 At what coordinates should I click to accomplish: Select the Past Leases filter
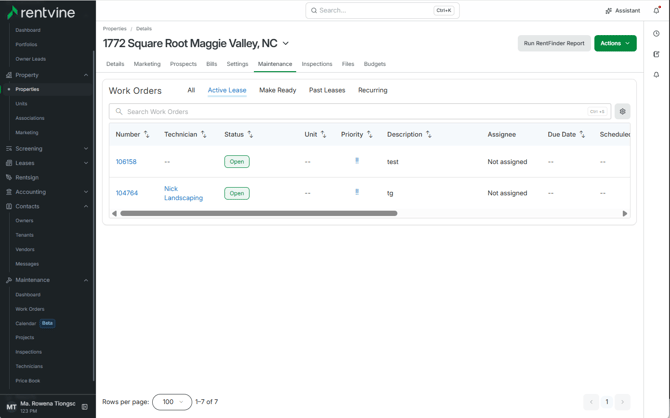327,90
